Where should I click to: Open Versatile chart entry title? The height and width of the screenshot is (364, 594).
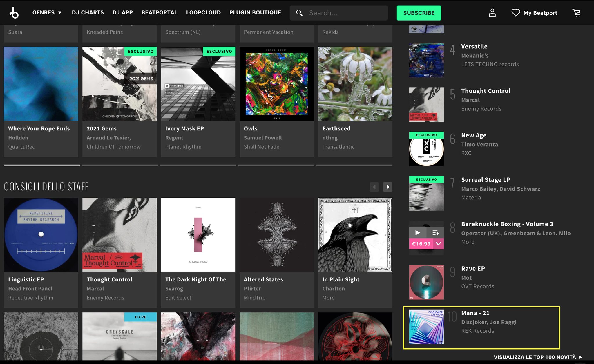point(474,46)
